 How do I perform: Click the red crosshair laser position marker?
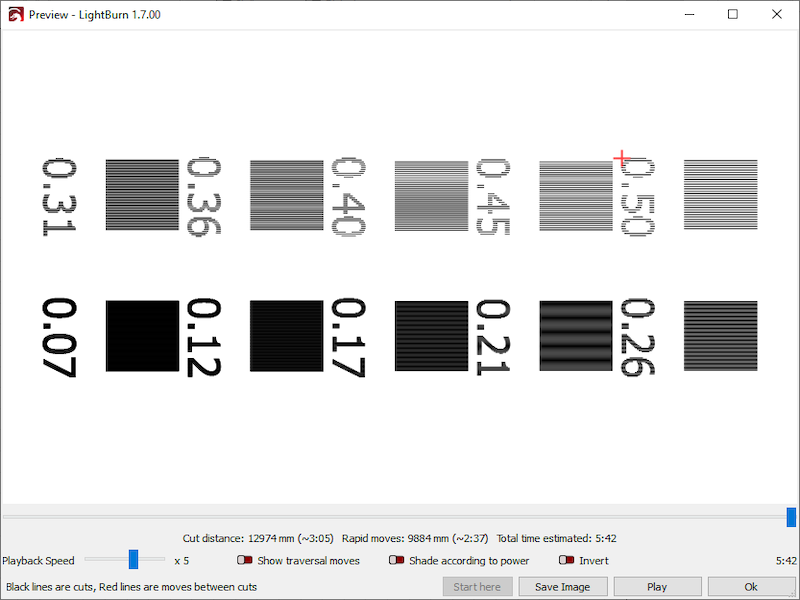point(622,158)
